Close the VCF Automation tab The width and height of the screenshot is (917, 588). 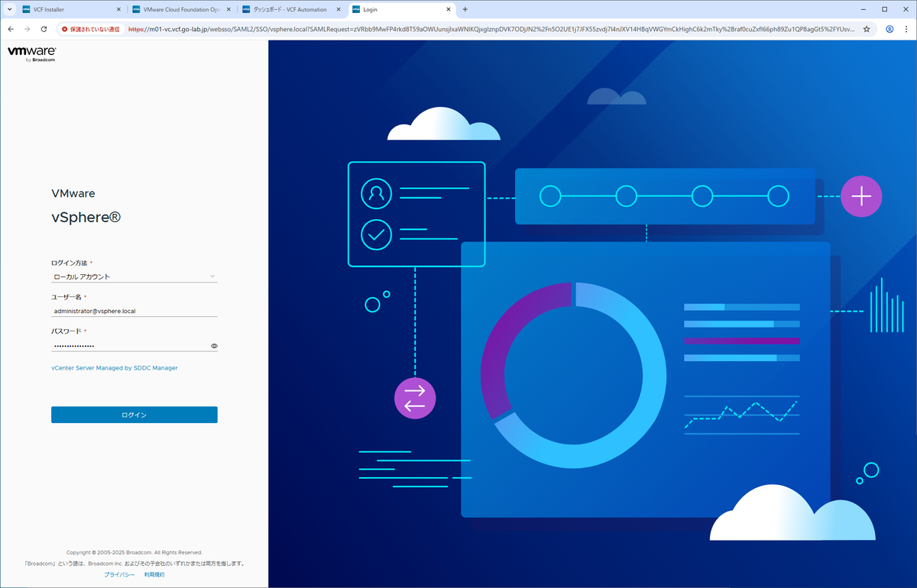point(337,9)
